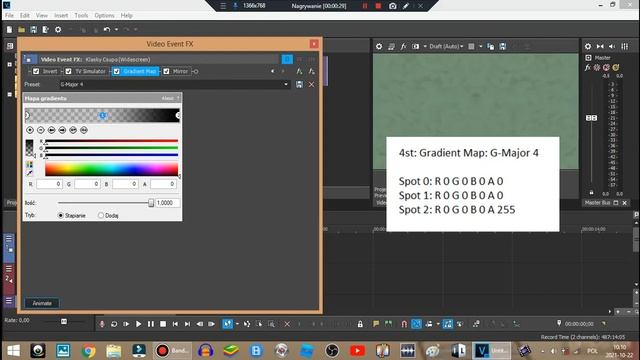Select the Gradient Map effect in chain

(140, 71)
